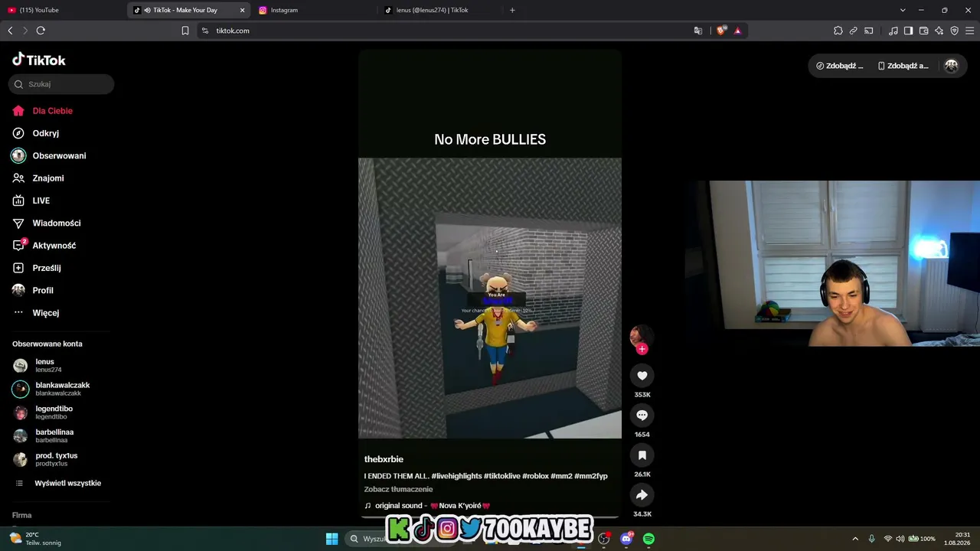The height and width of the screenshot is (551, 980).
Task: Expand Wyświetl wszystkie followed accounts
Action: [58, 484]
